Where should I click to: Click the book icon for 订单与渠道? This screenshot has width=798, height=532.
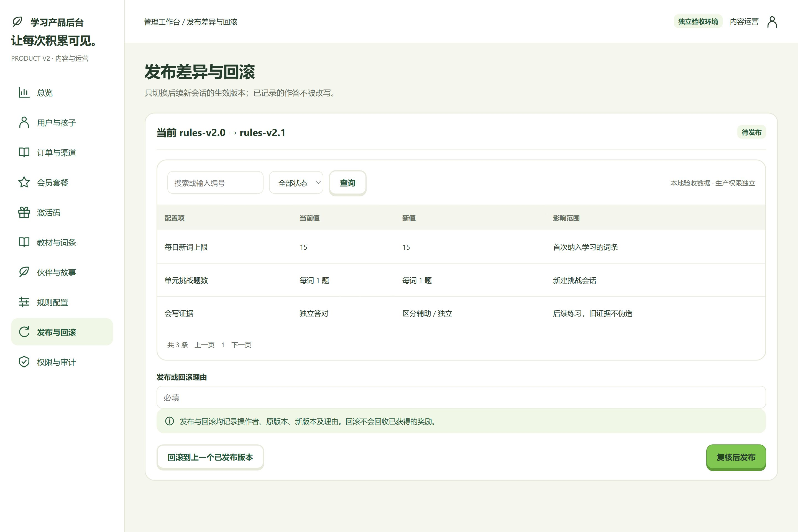coord(24,152)
